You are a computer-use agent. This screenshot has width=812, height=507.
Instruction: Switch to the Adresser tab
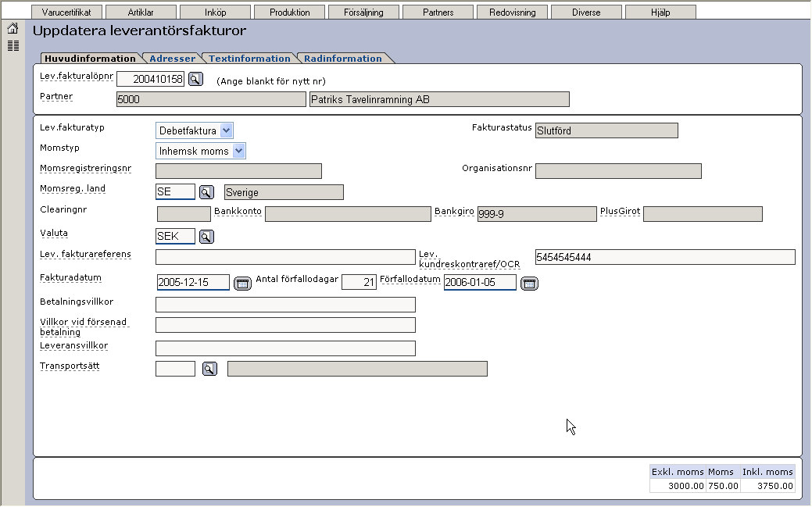pyautogui.click(x=173, y=59)
